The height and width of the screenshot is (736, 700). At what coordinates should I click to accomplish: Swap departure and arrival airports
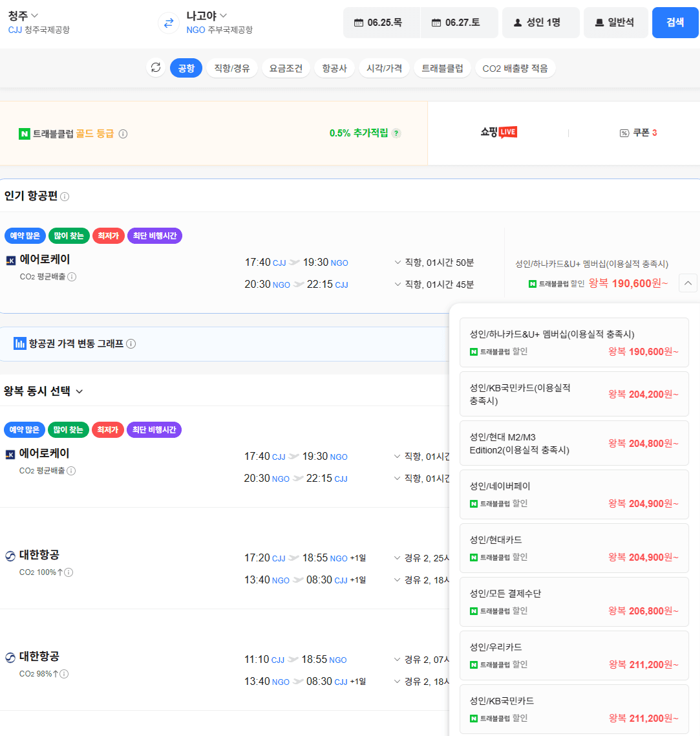point(169,23)
